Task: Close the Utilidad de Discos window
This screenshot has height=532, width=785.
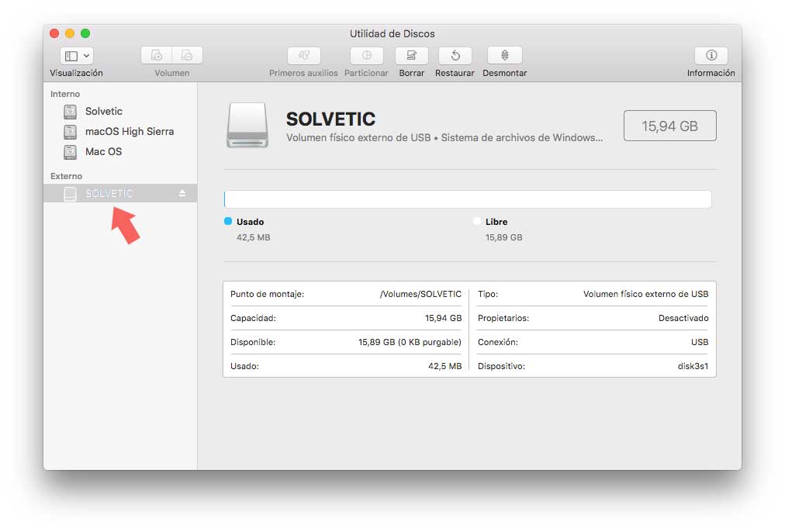Action: pos(54,33)
